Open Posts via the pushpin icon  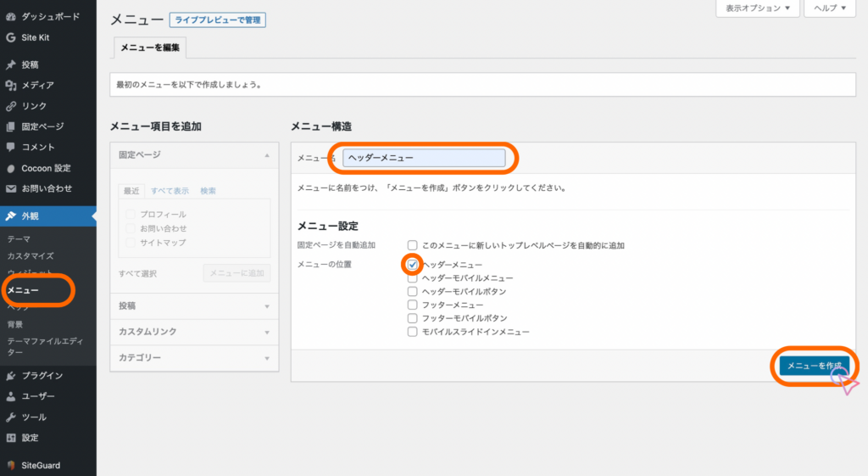10,64
